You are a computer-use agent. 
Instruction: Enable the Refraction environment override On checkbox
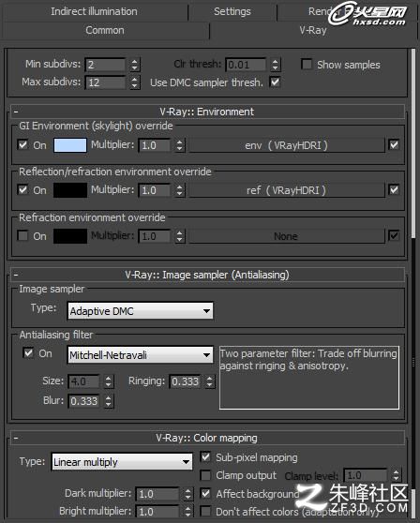[22, 236]
